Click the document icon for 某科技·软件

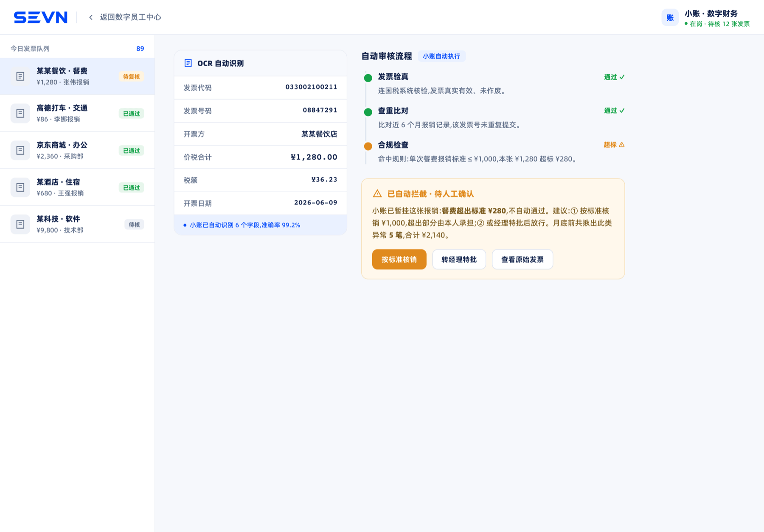point(20,224)
